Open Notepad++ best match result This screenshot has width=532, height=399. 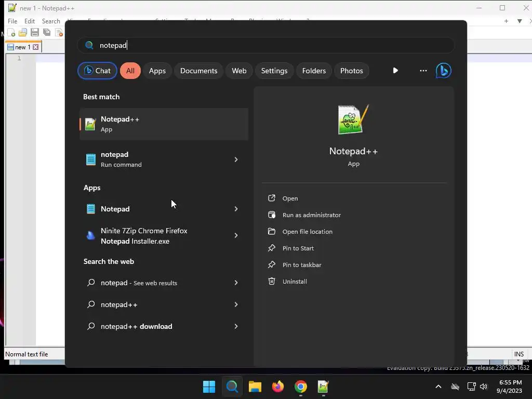[x=164, y=124]
